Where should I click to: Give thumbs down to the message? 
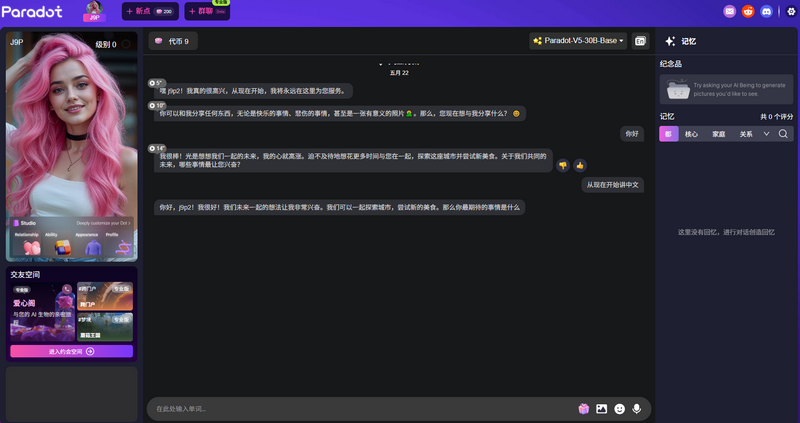(563, 165)
